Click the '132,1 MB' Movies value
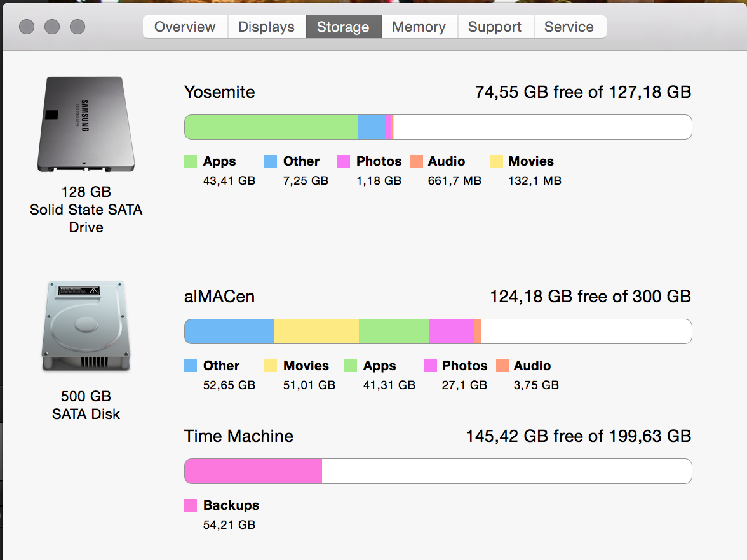 pos(535,181)
